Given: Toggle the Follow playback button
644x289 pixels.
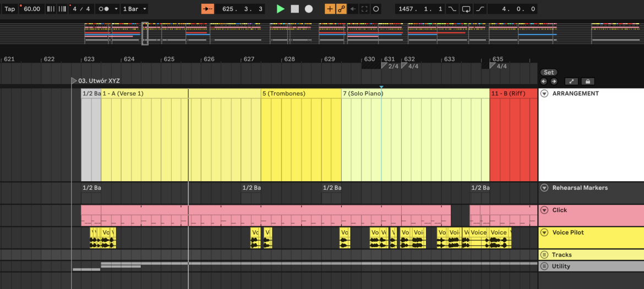Looking at the screenshot, I should click(208, 9).
